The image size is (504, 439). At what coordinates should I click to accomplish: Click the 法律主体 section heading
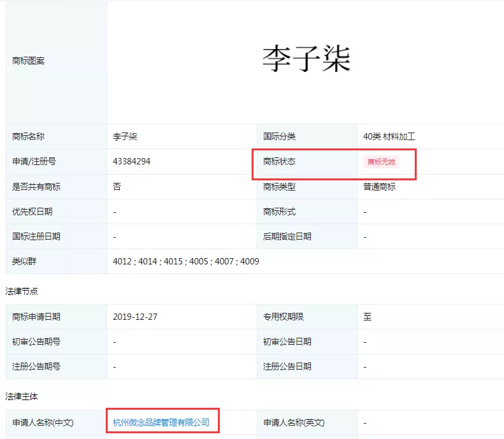point(22,396)
